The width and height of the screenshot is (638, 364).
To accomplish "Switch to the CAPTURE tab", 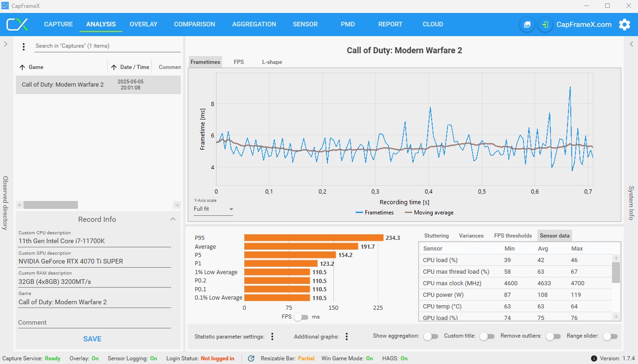I will tap(58, 25).
